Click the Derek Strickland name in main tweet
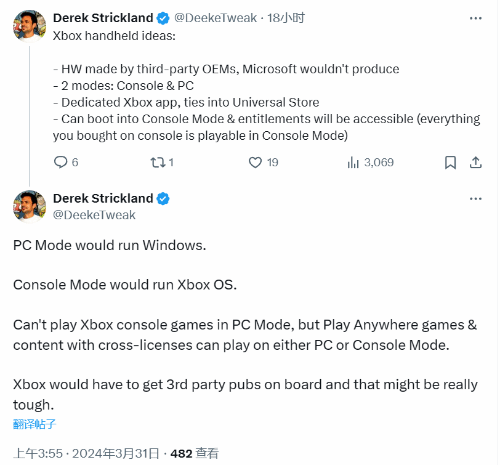This screenshot has width=500, height=465. (103, 199)
